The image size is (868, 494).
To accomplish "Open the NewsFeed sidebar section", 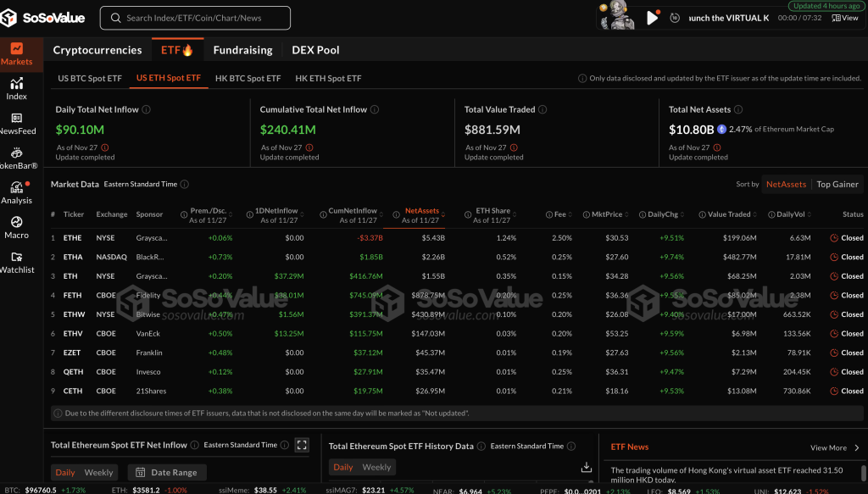I will [17, 124].
